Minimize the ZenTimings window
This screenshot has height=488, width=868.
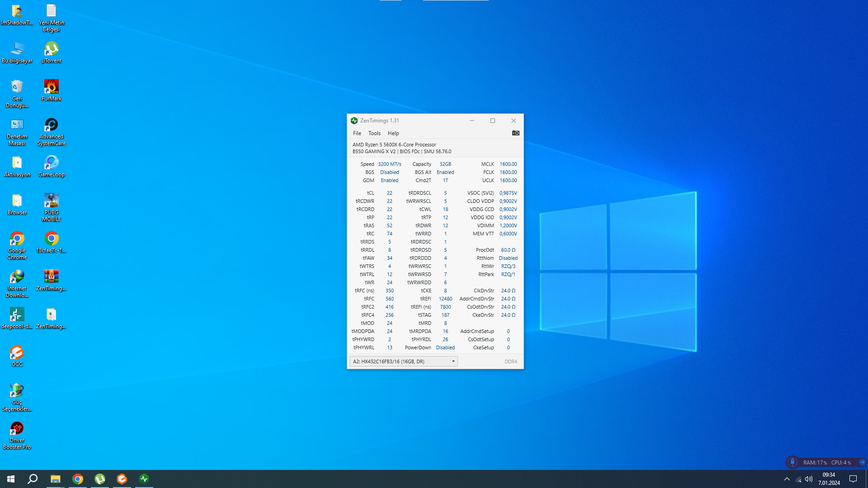(472, 121)
